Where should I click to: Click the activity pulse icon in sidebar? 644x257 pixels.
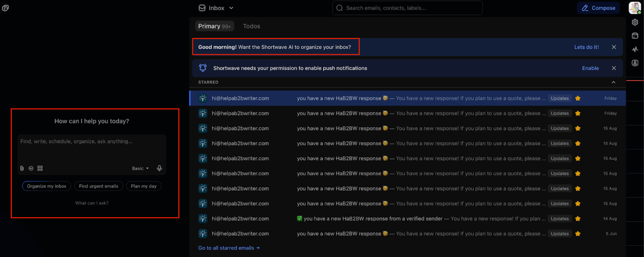[x=635, y=50]
